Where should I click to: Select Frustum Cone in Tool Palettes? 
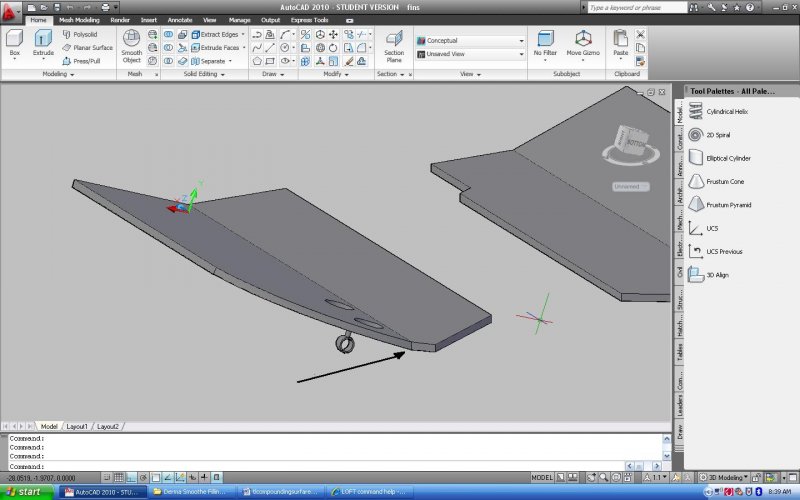pos(724,181)
